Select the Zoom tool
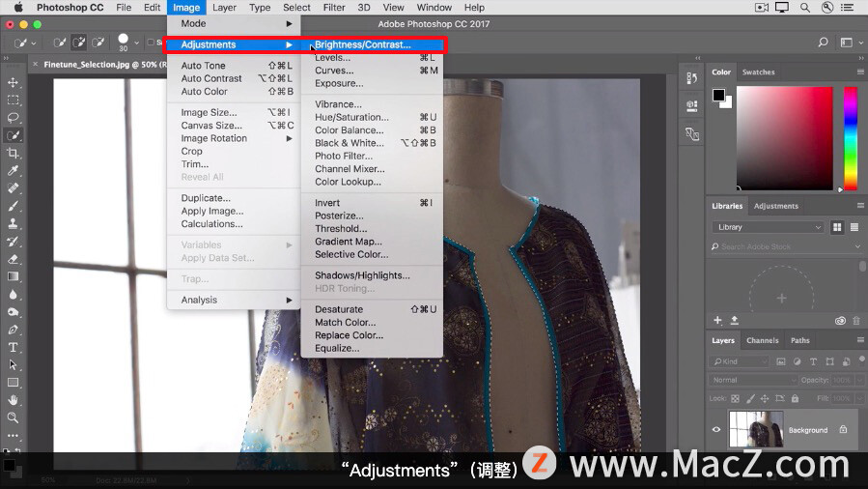 point(13,417)
